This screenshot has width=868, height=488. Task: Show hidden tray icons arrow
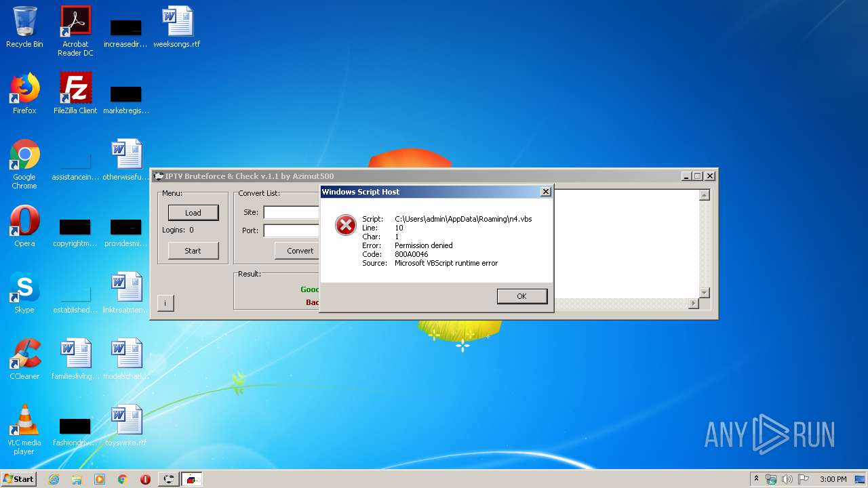tap(756, 479)
